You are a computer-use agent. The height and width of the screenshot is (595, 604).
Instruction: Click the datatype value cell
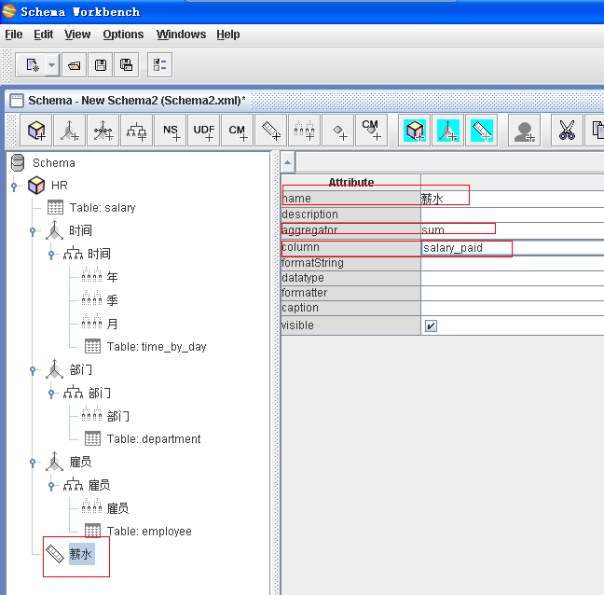click(512, 278)
